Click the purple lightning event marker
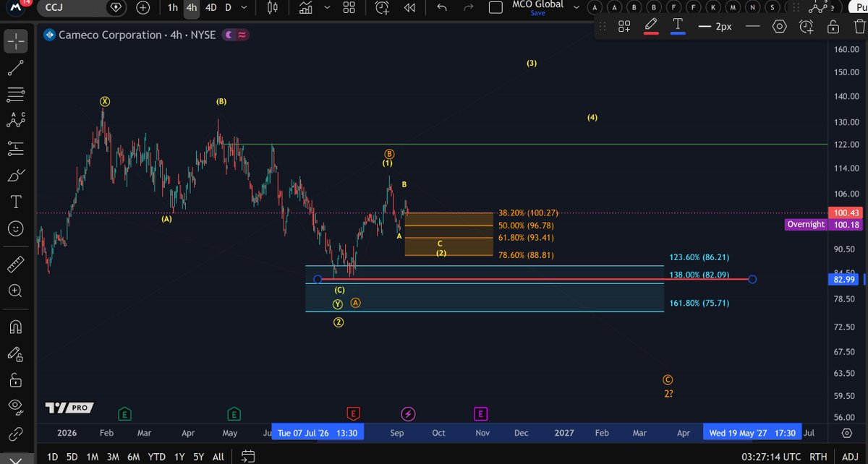 point(409,413)
